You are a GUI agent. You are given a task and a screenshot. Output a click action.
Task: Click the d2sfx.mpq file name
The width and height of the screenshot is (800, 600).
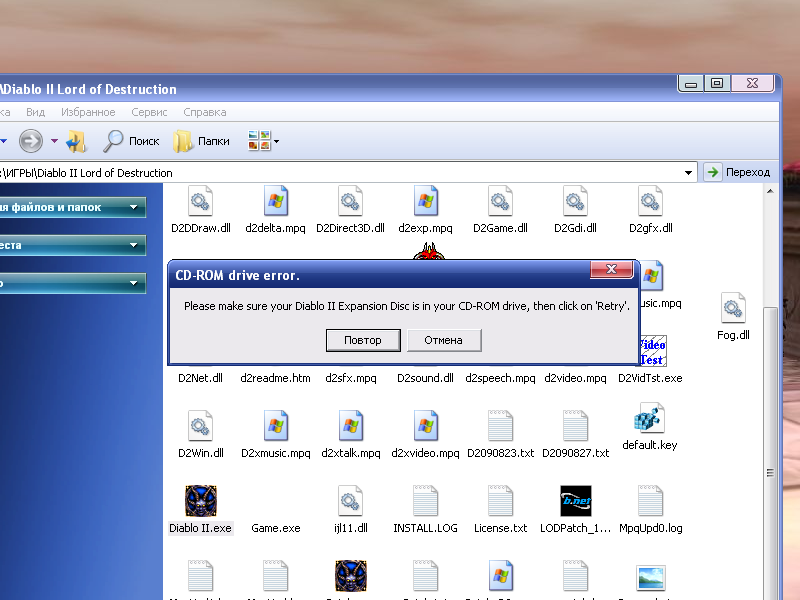(x=351, y=378)
